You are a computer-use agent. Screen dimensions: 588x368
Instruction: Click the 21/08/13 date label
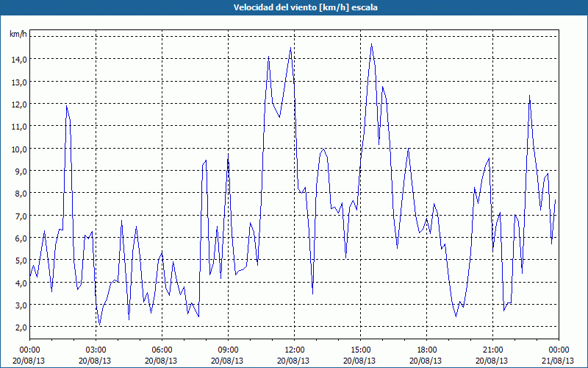point(558,361)
